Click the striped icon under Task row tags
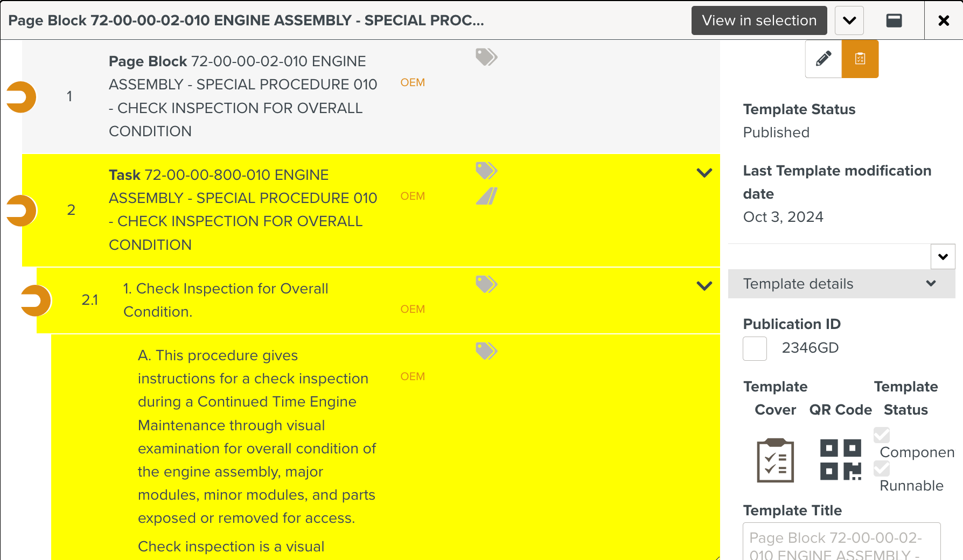Screen dimensions: 963x560 (486, 196)
